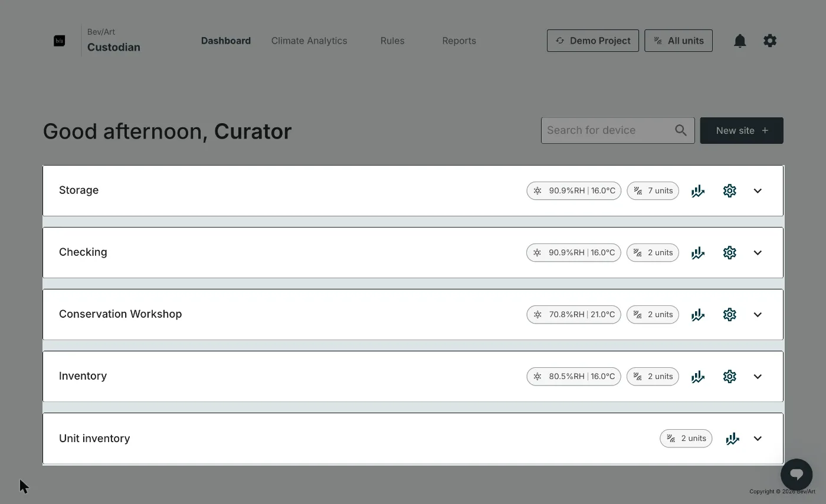Viewport: 826px width, 504px height.
Task: Click the 80.5%RH 16.0°C climate badge
Action: (573, 377)
